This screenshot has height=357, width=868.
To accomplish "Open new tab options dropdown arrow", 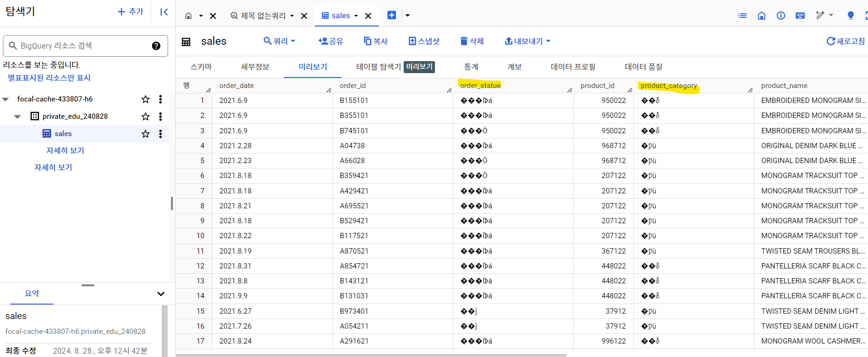I will [x=408, y=15].
